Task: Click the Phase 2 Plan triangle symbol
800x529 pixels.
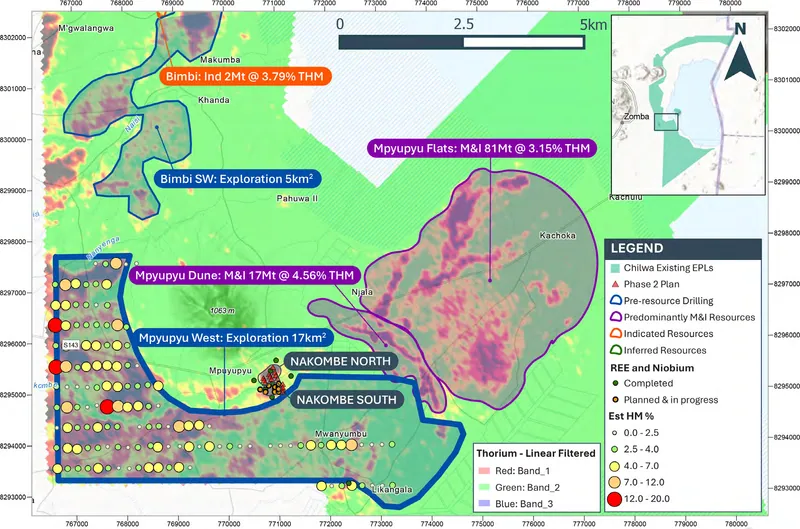Action: [615, 284]
